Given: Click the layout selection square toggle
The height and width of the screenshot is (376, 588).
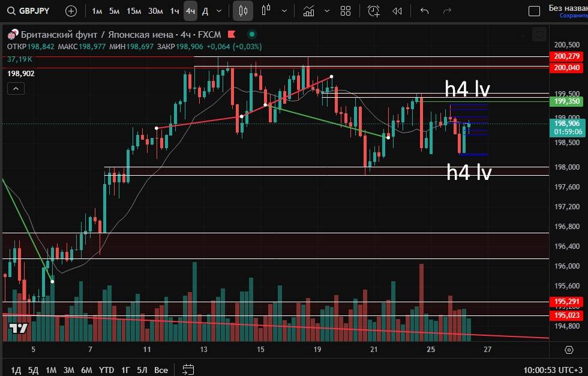Looking at the screenshot, I should click(x=534, y=11).
